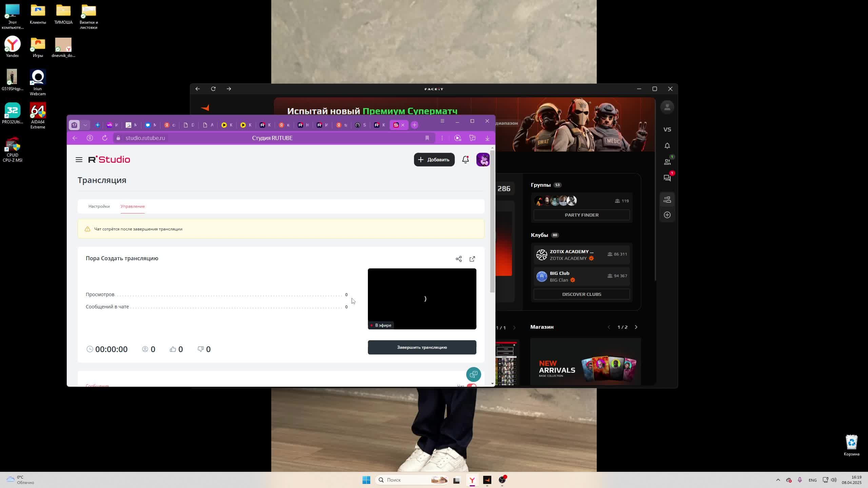Open the user profile avatar in Studio
This screenshot has width=868, height=488.
coord(483,160)
